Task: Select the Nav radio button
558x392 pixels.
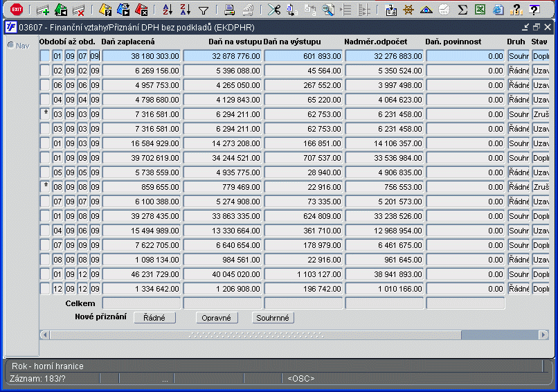Action: pyautogui.click(x=10, y=45)
